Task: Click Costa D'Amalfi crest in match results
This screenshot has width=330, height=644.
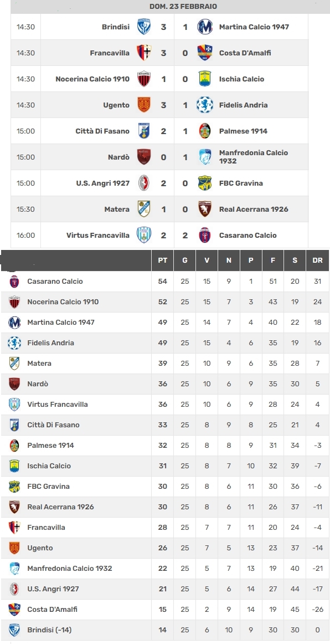Action: [205, 53]
